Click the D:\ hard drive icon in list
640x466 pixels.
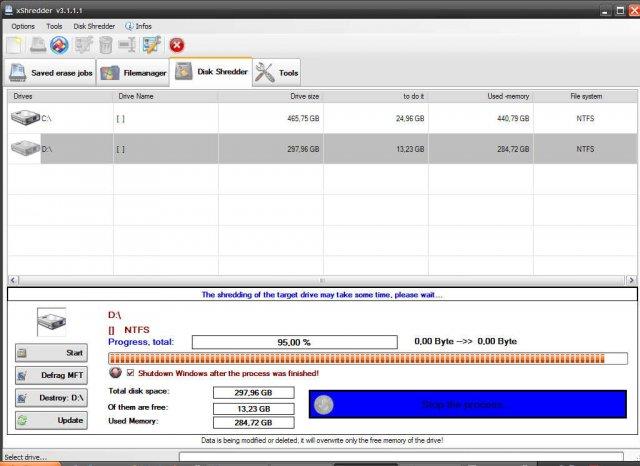tap(25, 148)
